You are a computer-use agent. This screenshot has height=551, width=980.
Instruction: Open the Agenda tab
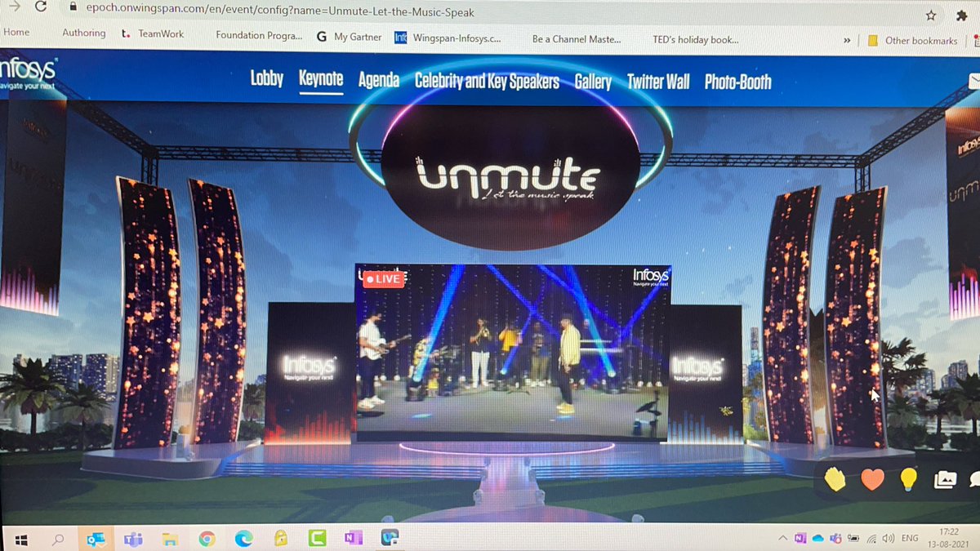point(379,80)
